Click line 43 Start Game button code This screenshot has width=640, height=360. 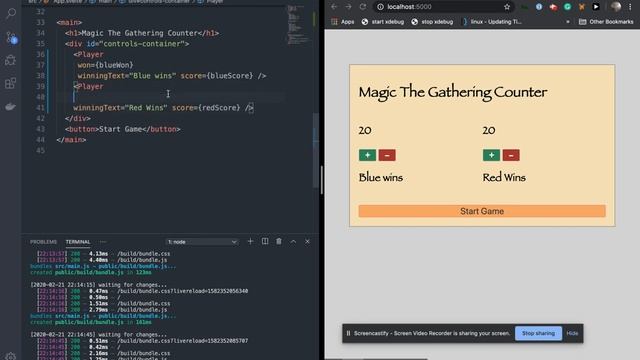click(122, 129)
